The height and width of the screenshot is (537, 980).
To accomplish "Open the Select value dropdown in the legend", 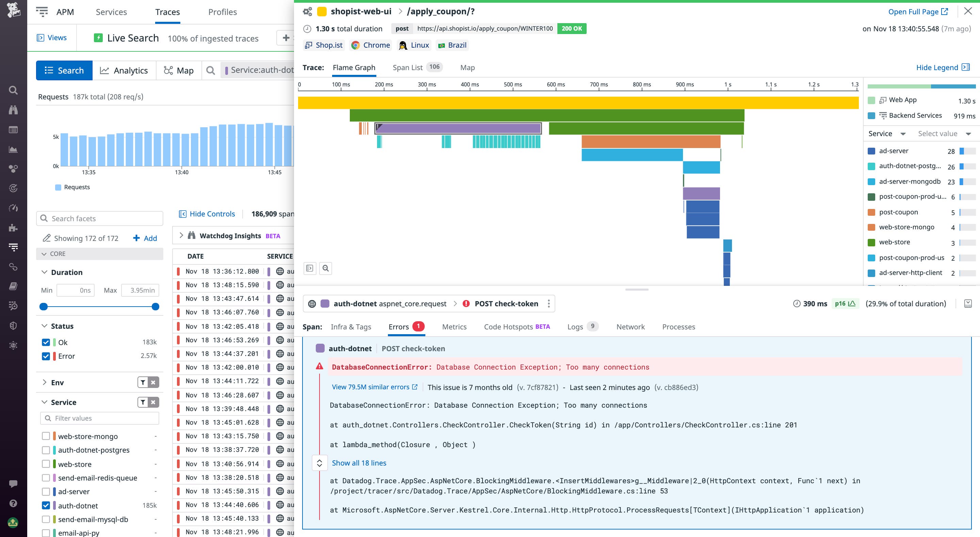I will [944, 133].
